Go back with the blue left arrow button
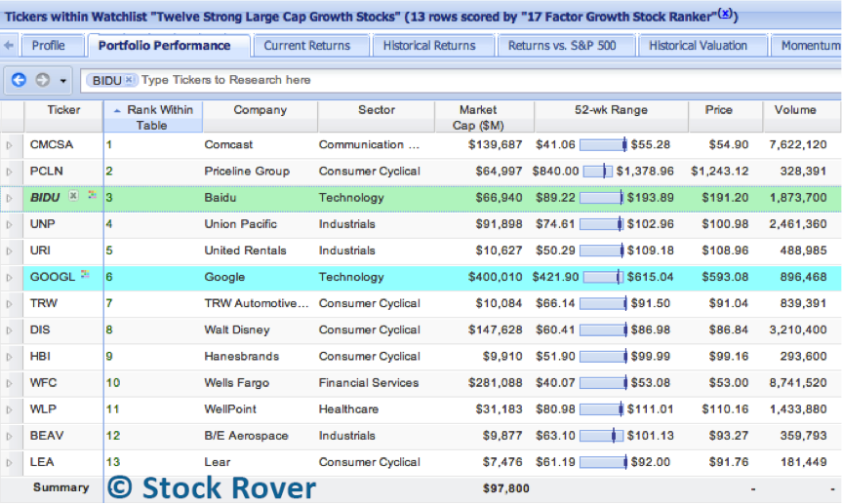The image size is (842, 504). pyautogui.click(x=19, y=80)
